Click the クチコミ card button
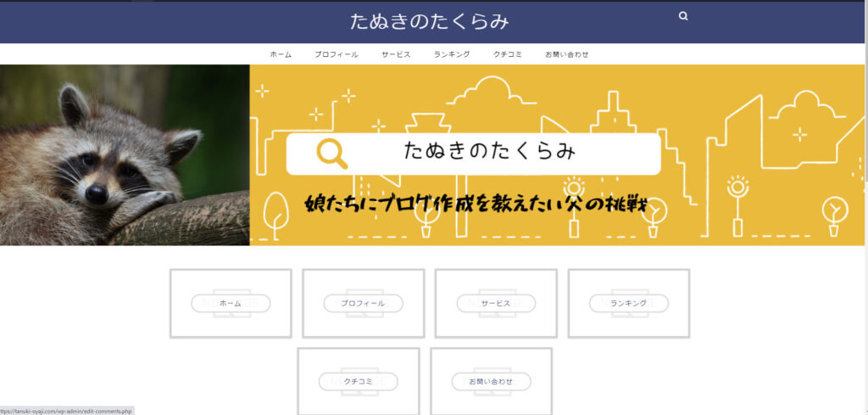Image resolution: width=868 pixels, height=415 pixels. point(359,381)
